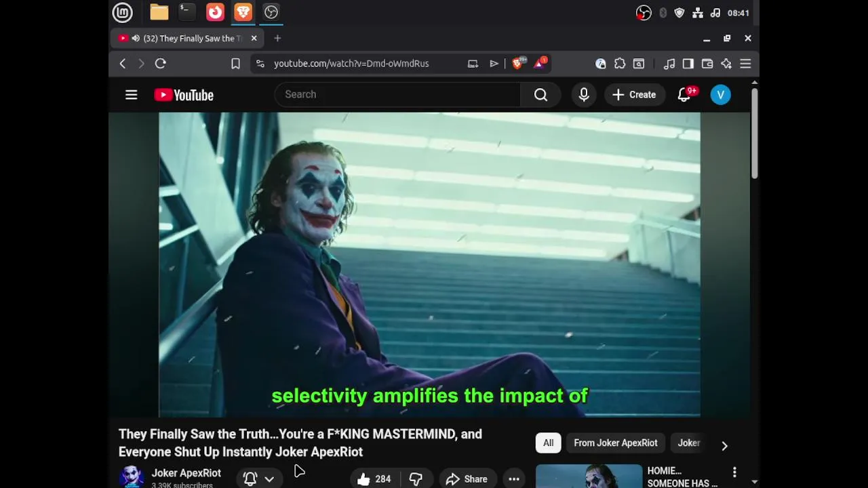868x488 pixels.
Task: Dislike this video
Action: 416,479
